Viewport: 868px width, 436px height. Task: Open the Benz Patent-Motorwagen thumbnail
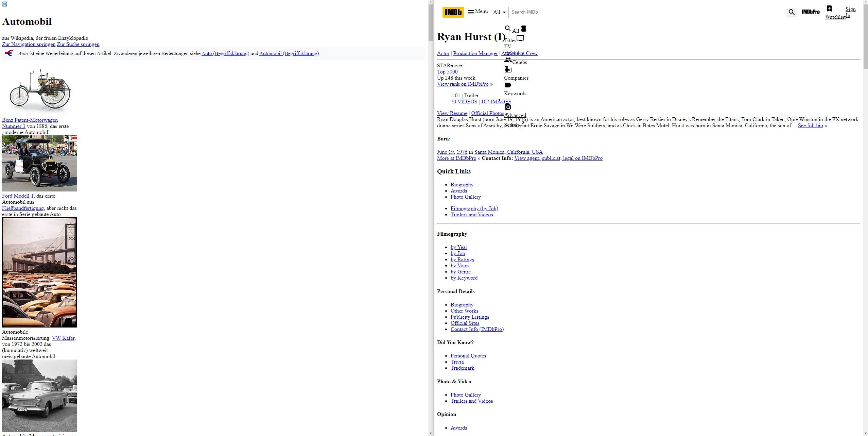coord(39,90)
